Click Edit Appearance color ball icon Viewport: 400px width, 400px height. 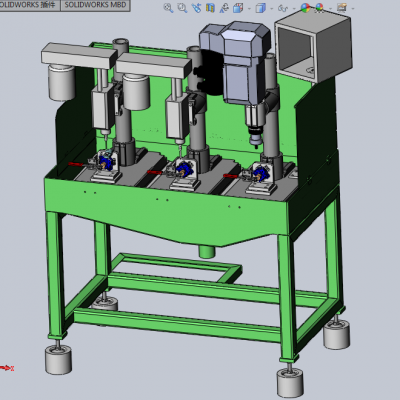click(x=305, y=8)
